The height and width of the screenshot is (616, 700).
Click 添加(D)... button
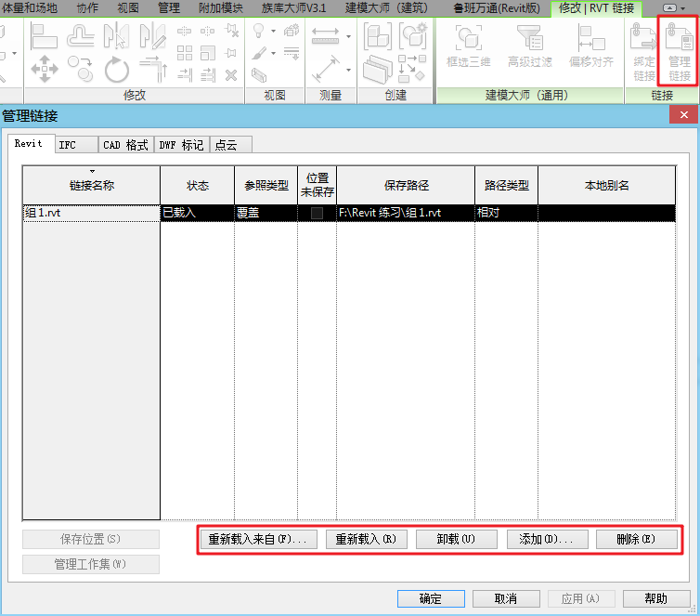[x=547, y=539]
